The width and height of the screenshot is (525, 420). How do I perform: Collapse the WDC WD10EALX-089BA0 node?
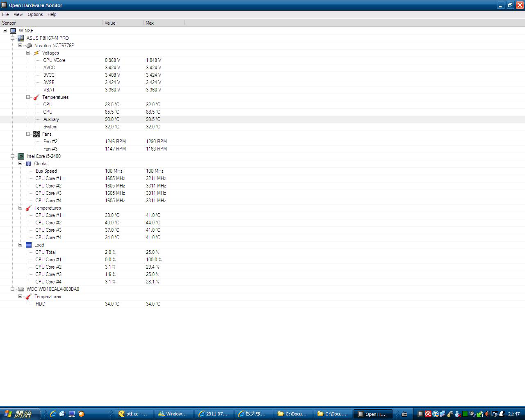(13, 289)
